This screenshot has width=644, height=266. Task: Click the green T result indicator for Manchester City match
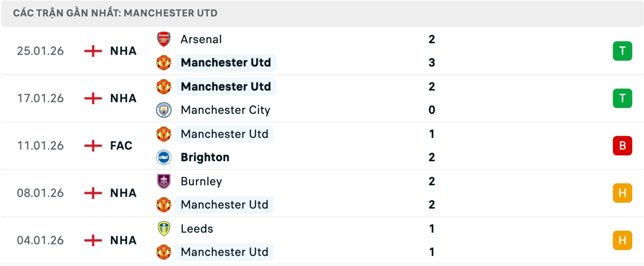pos(623,98)
